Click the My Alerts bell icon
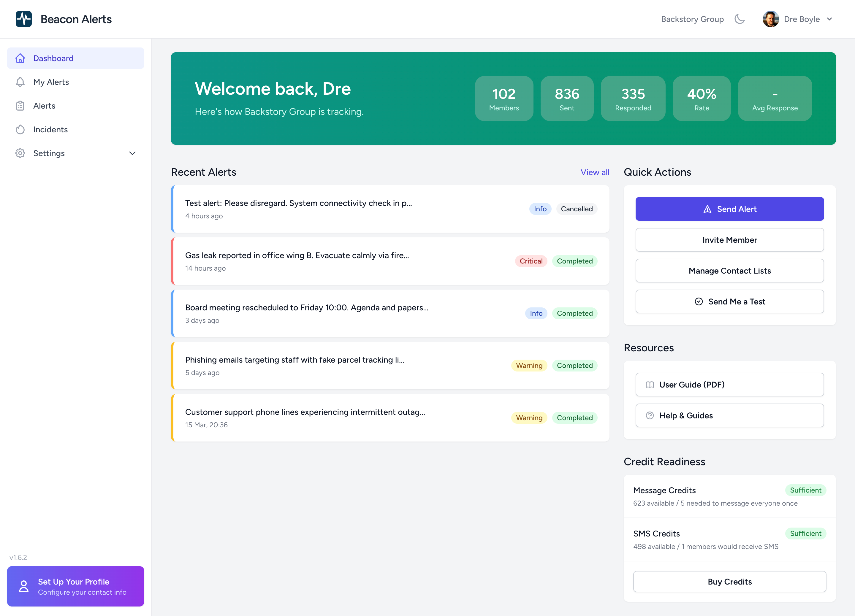This screenshot has height=616, width=855. click(x=20, y=82)
